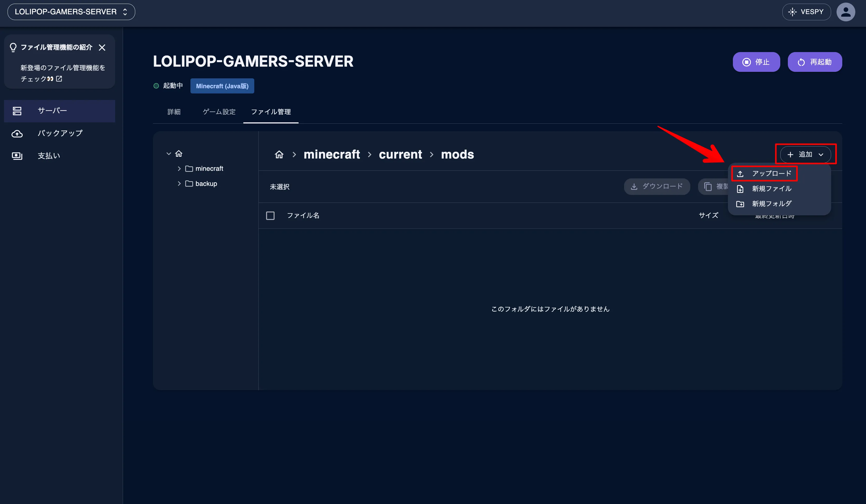This screenshot has height=504, width=866.
Task: Toggle the VESPY theme switch button
Action: pos(806,12)
